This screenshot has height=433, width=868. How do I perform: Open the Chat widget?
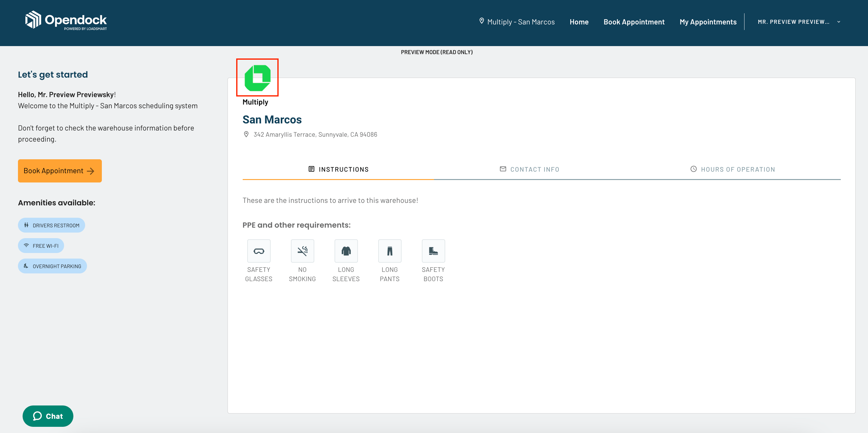[x=47, y=416]
